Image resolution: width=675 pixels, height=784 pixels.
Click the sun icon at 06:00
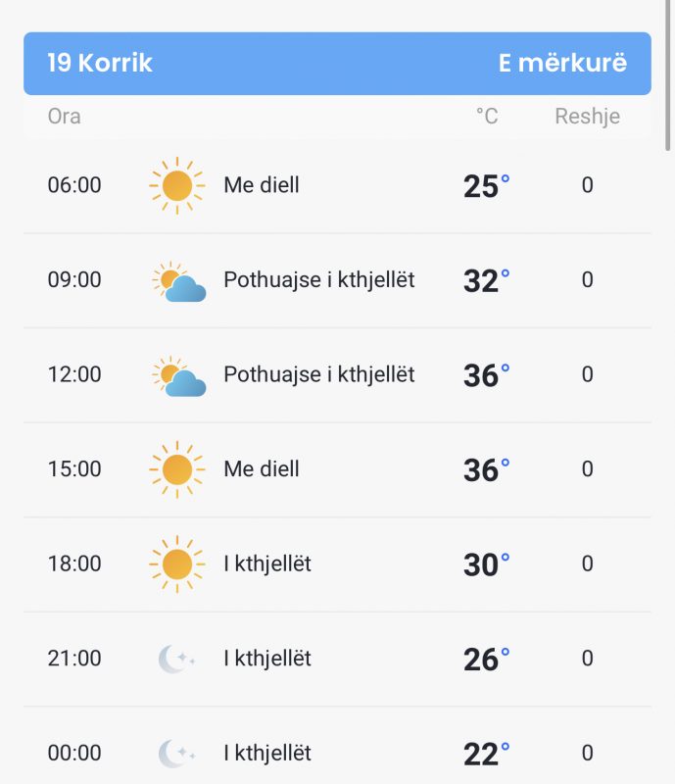point(177,185)
